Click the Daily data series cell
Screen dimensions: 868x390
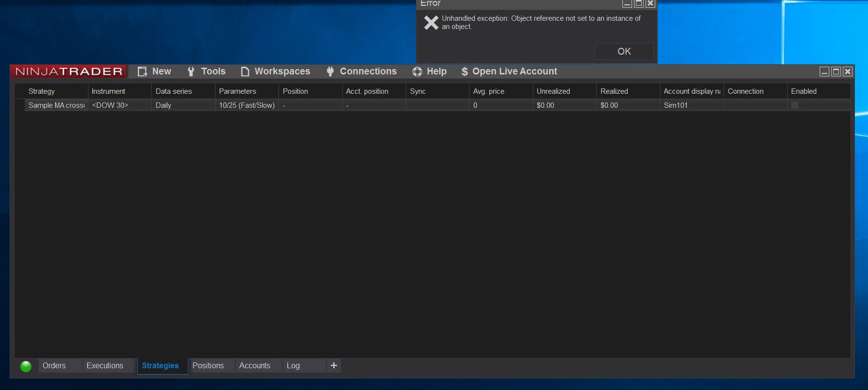[183, 105]
